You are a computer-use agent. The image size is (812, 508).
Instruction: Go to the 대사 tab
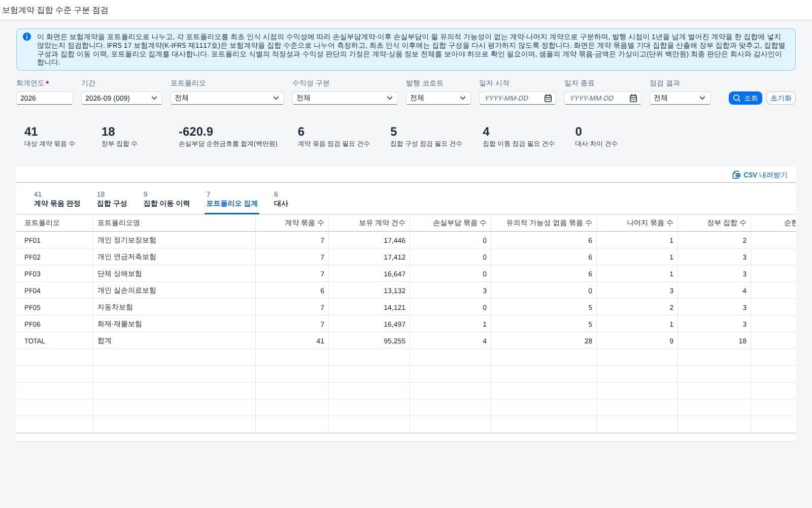[x=281, y=199]
